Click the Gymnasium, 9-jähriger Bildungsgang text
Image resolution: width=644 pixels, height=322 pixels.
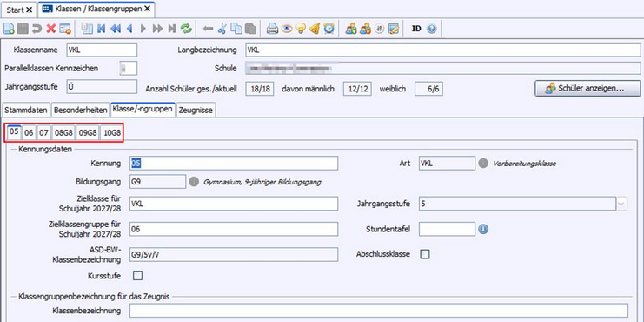pos(262,182)
